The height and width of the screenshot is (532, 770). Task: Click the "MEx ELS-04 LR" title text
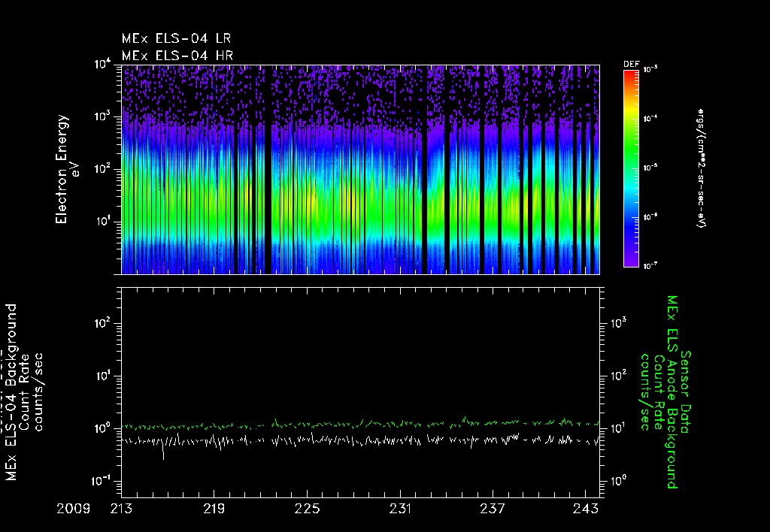point(176,38)
